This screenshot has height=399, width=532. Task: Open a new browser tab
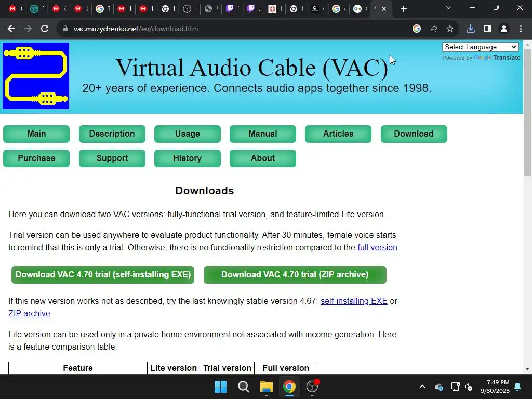click(403, 9)
